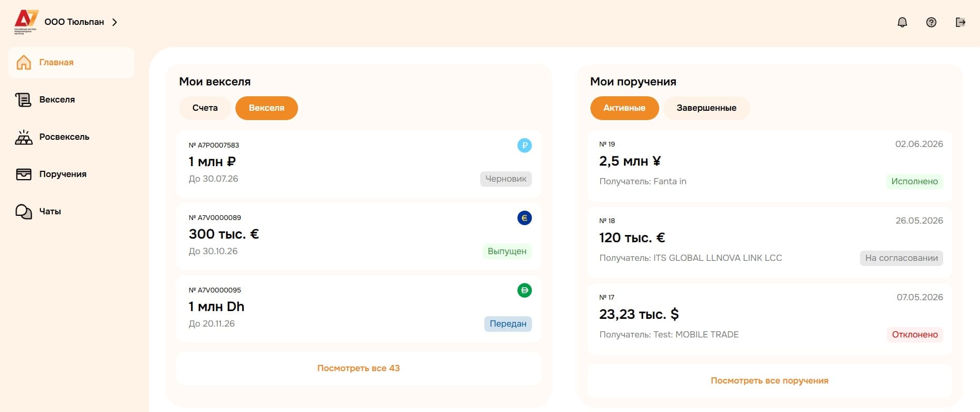This screenshot has height=412, width=980.
Task: Click the Черновик status badge
Action: pos(506,179)
